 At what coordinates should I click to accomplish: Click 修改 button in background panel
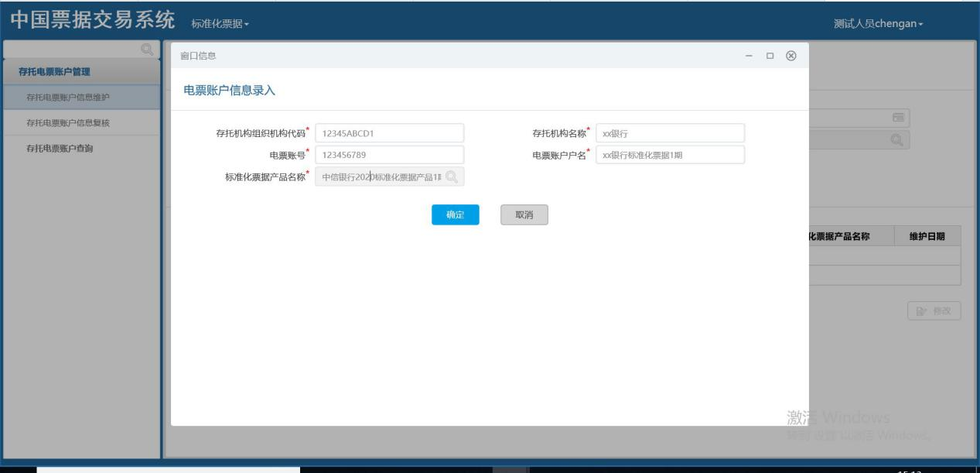point(934,311)
